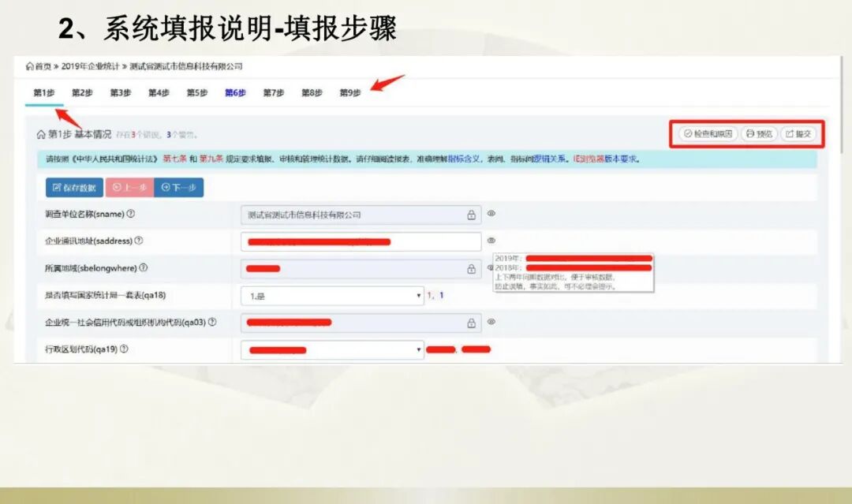Click the help icon next to 所属地域(sbelongwhere)
Viewport: 852px width, 504px height.
click(x=144, y=267)
